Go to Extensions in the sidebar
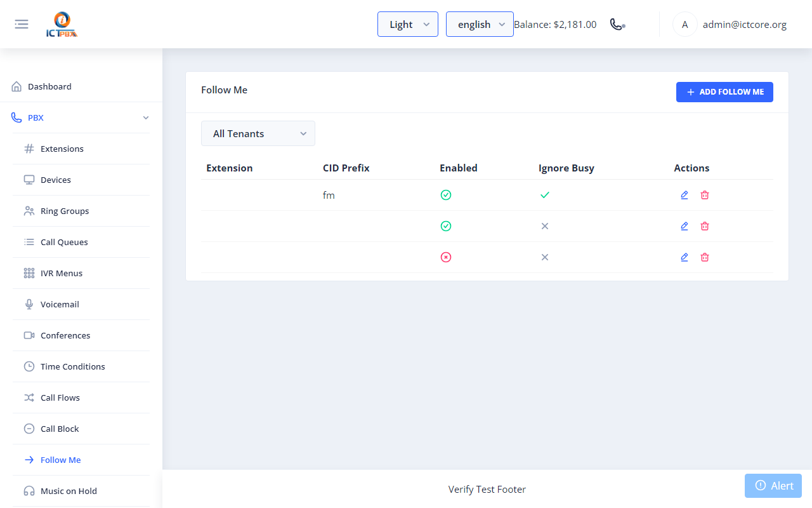812x508 pixels. click(x=62, y=149)
